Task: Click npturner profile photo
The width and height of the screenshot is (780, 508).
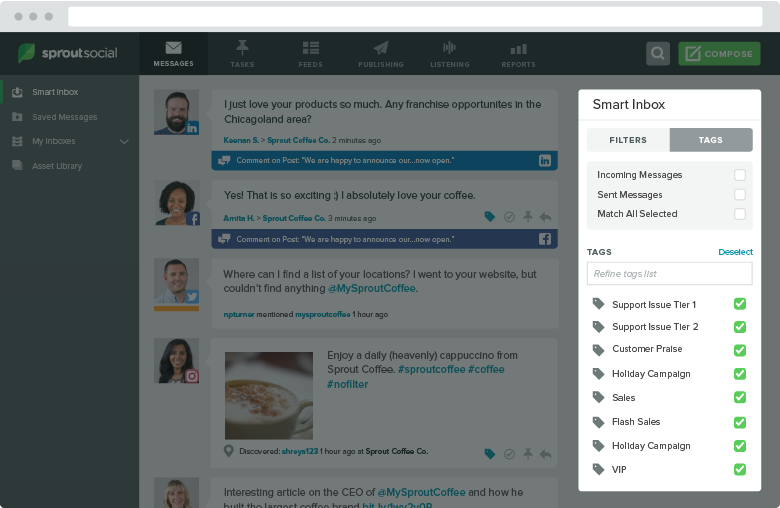Action: pyautogui.click(x=176, y=281)
